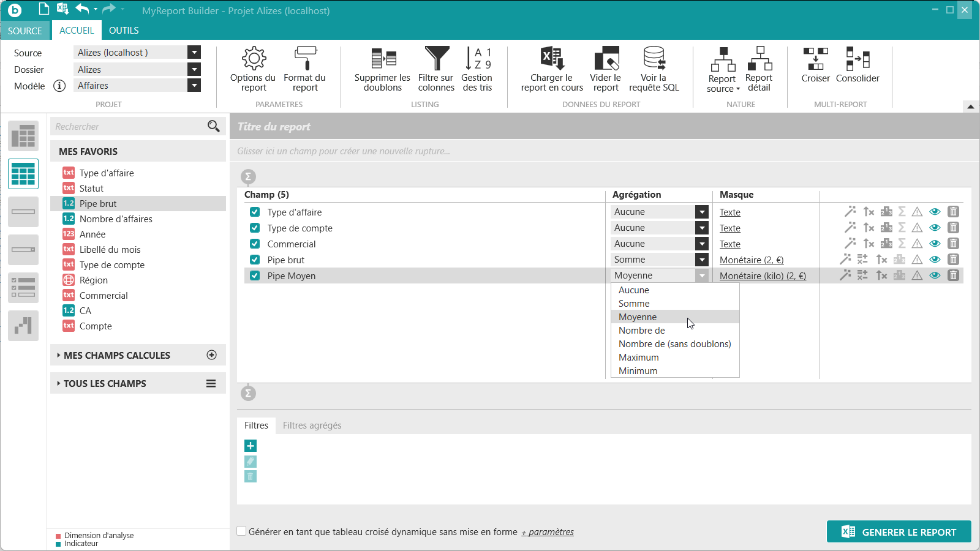Screen dimensions: 980x551
Task: Open Options du report gear icon
Action: pyautogui.click(x=254, y=59)
